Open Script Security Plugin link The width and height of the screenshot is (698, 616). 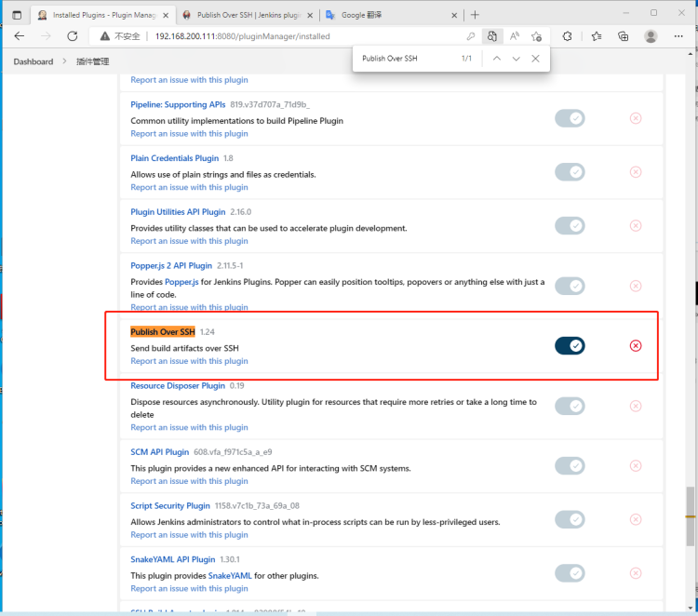170,506
